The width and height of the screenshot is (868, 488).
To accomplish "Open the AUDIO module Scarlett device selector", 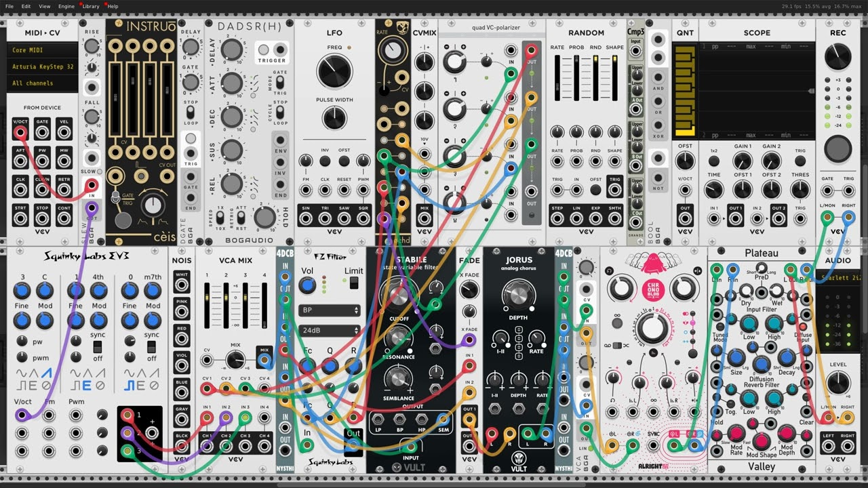I will (838, 279).
